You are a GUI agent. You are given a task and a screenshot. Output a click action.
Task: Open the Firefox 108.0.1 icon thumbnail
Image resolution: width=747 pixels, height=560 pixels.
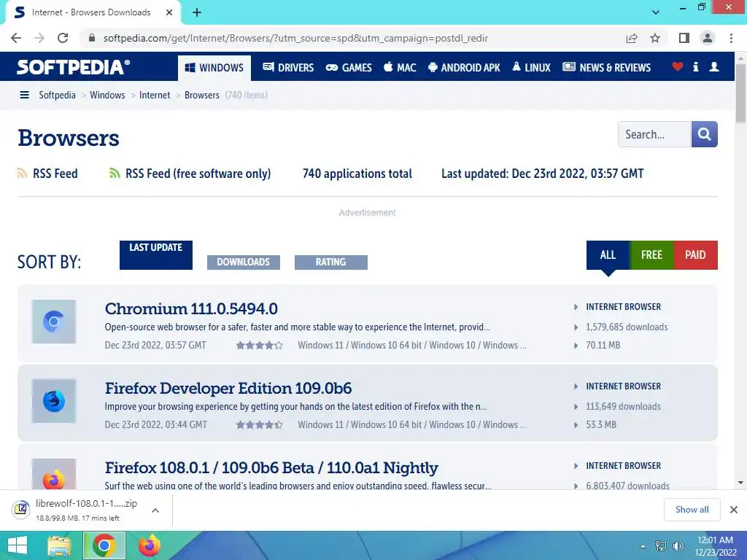tap(54, 474)
